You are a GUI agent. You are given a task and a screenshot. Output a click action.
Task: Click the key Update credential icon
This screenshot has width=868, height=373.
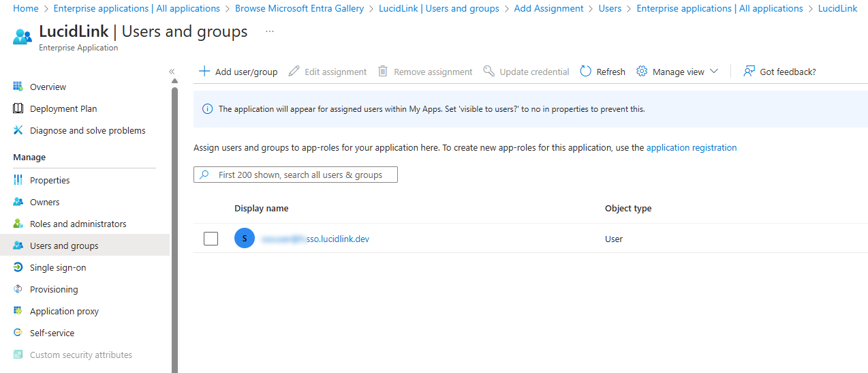(x=489, y=71)
